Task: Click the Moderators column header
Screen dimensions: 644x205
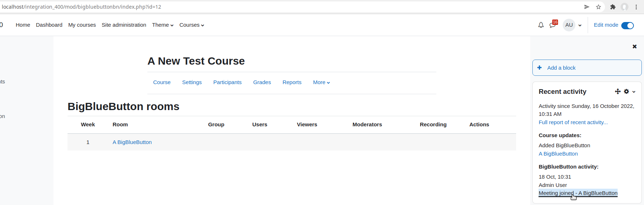Action: (367, 125)
